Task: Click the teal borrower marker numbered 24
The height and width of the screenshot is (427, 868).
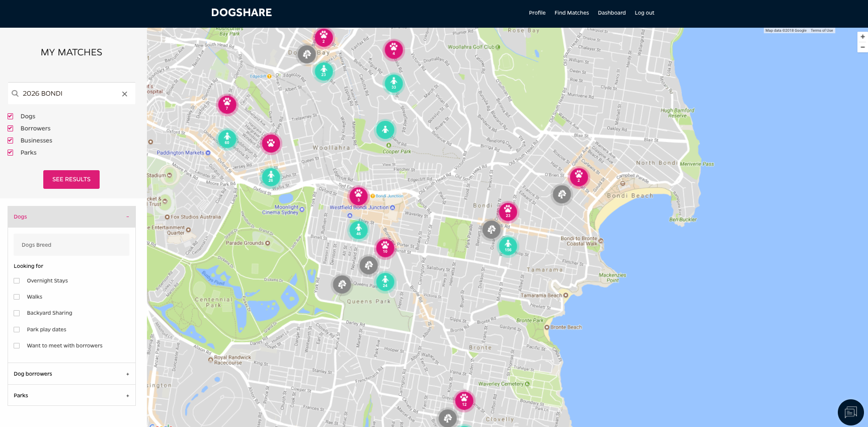Action: coord(385,282)
